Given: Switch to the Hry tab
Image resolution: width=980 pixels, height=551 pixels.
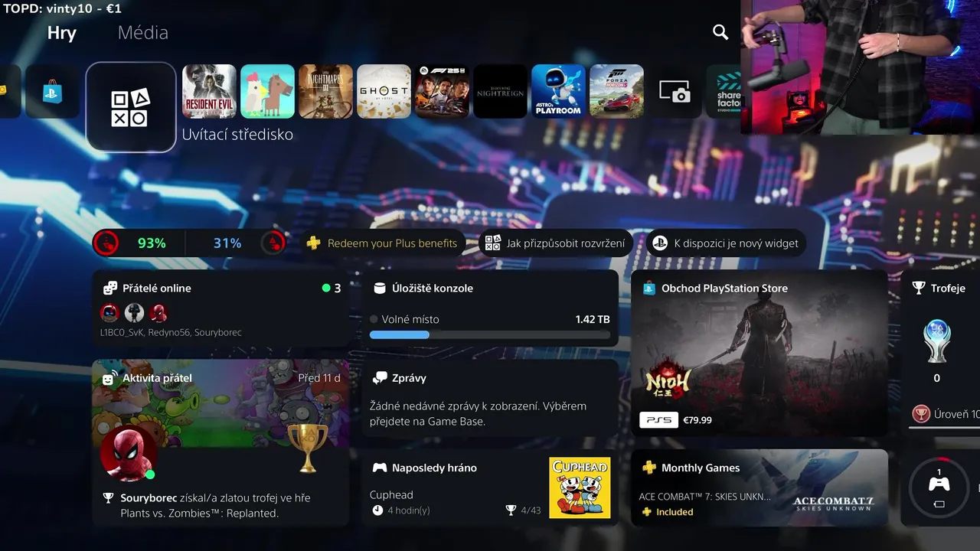Looking at the screenshot, I should (x=61, y=33).
